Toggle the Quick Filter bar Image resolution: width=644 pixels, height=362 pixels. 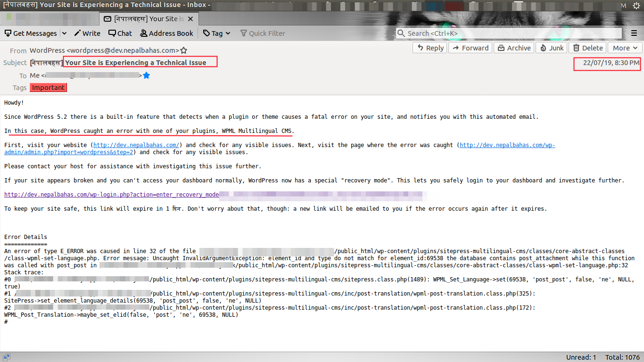[263, 33]
